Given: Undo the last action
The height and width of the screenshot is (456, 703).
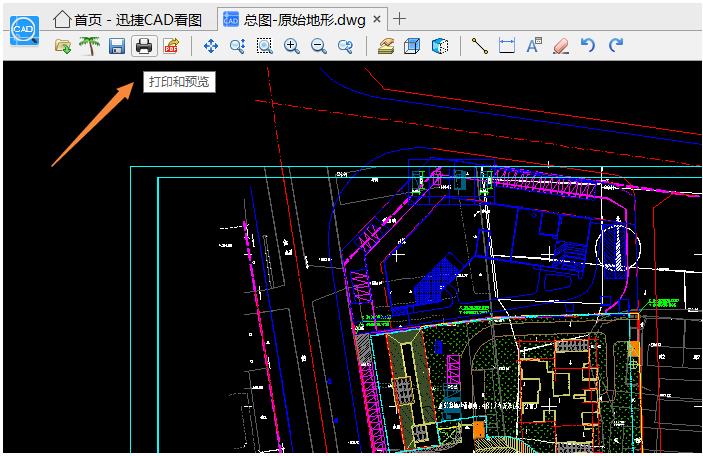Looking at the screenshot, I should [x=588, y=45].
